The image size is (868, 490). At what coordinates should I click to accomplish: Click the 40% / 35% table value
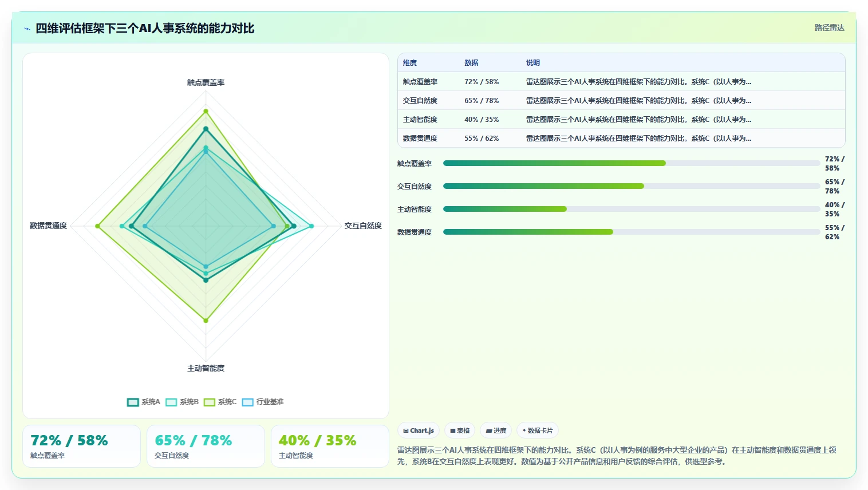point(482,120)
